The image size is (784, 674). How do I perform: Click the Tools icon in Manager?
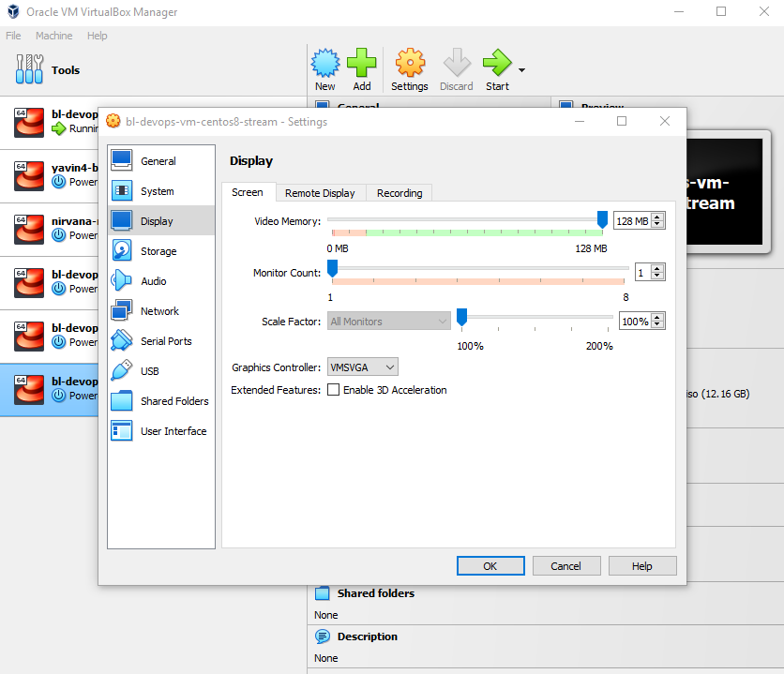pyautogui.click(x=29, y=69)
